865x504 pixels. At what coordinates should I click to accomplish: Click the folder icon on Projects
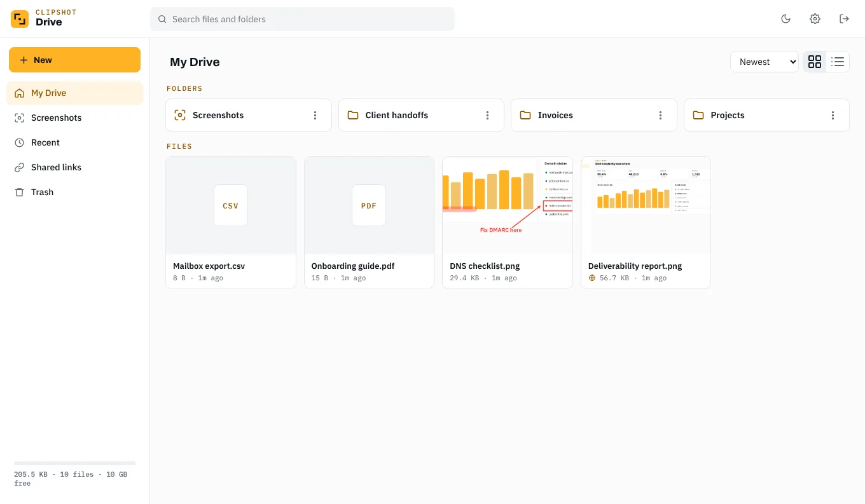(x=698, y=115)
